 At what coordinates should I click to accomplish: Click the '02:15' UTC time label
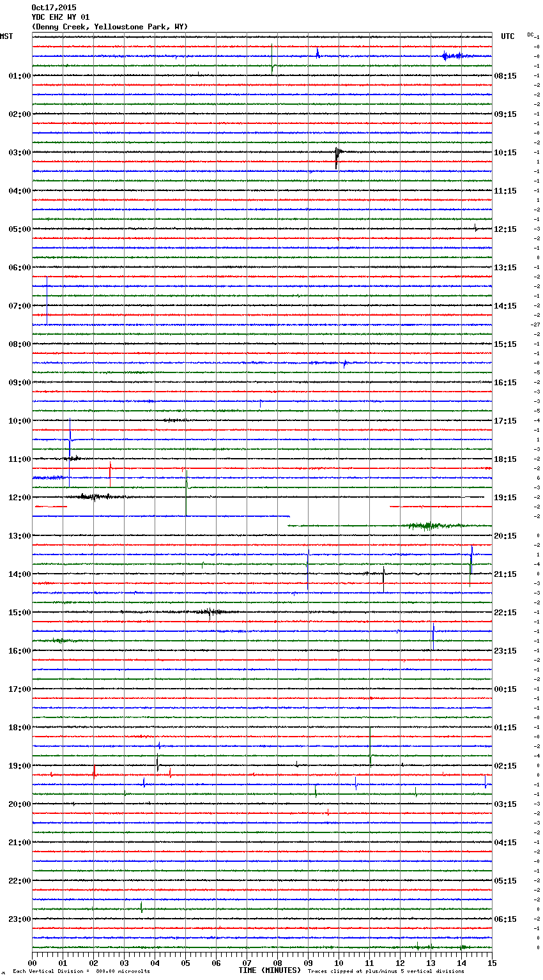pos(505,766)
